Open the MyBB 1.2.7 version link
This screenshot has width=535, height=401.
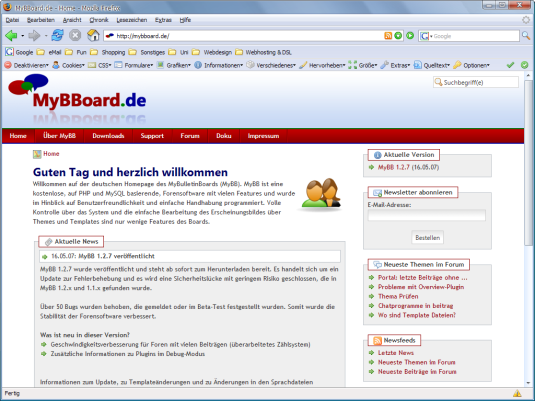click(393, 167)
